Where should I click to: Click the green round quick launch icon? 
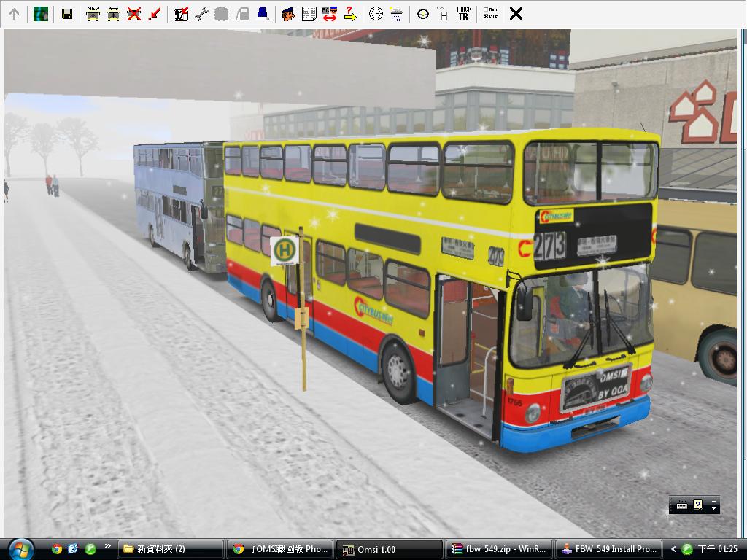[90, 549]
